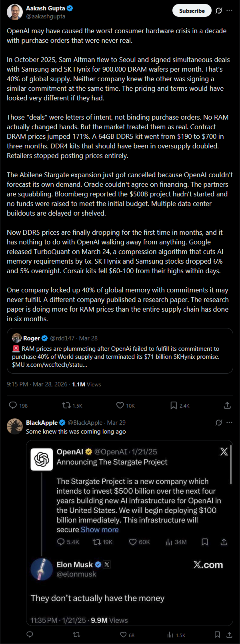Open BlackApple's more options menu

tap(229, 422)
